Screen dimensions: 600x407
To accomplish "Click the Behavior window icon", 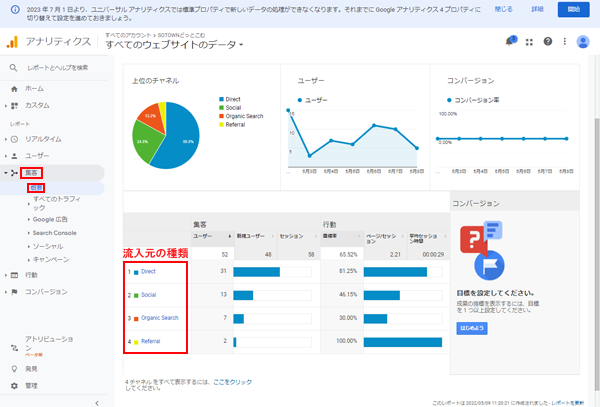I will (x=14, y=275).
